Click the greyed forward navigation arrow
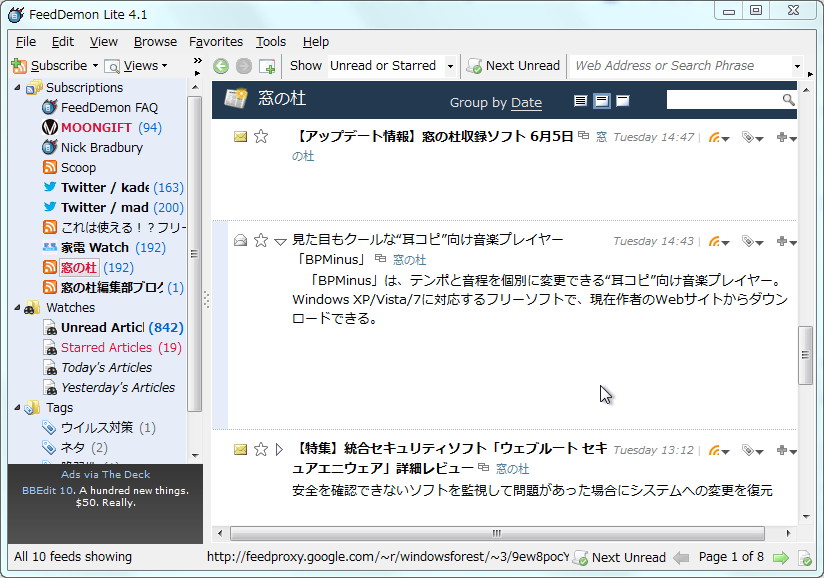The height and width of the screenshot is (578, 824). (x=243, y=66)
